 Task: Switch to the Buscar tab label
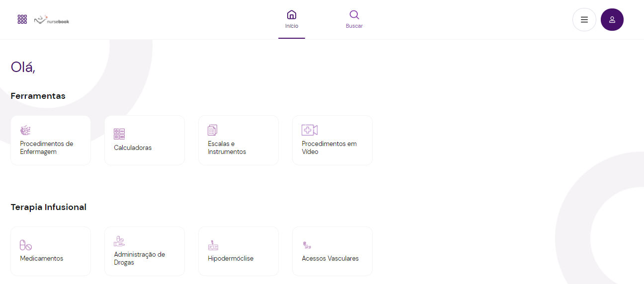354,26
